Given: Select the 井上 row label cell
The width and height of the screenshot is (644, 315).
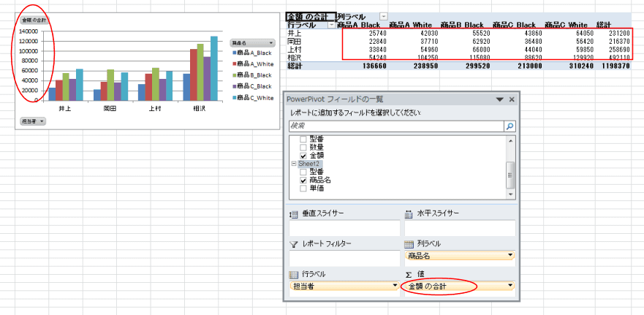Looking at the screenshot, I should (311, 33).
